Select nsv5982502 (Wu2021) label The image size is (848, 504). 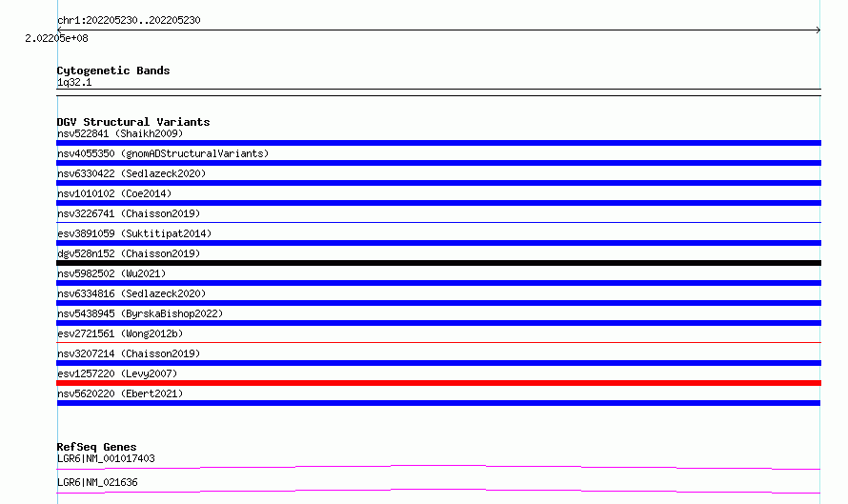[x=111, y=273]
